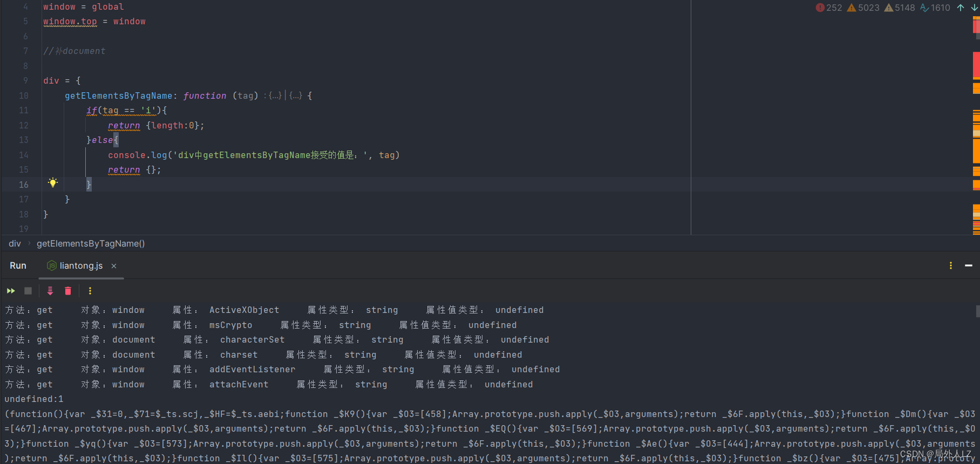Click line number 10 in gutter
Viewport: 980px width, 464px height.
[24, 95]
